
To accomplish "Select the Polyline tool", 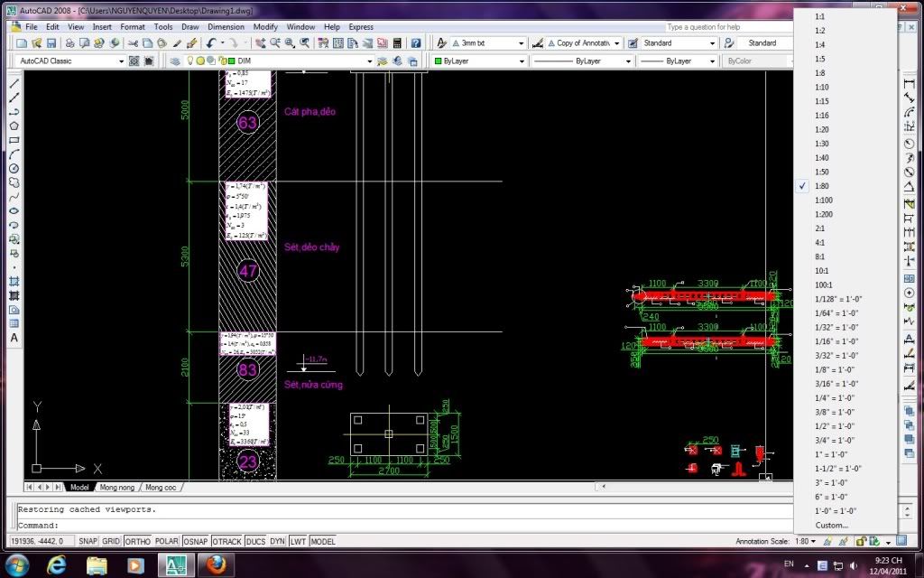I will tap(14, 111).
